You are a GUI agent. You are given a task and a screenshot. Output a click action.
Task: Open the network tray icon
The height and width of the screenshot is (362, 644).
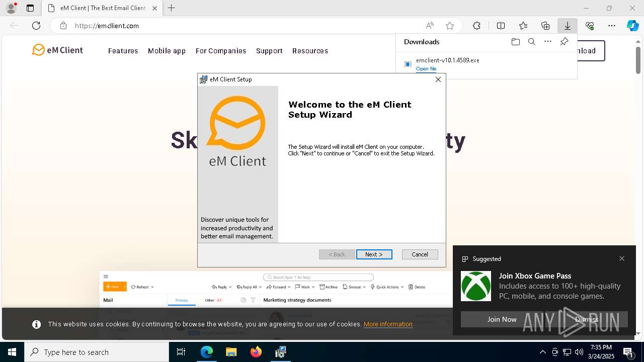point(567,352)
